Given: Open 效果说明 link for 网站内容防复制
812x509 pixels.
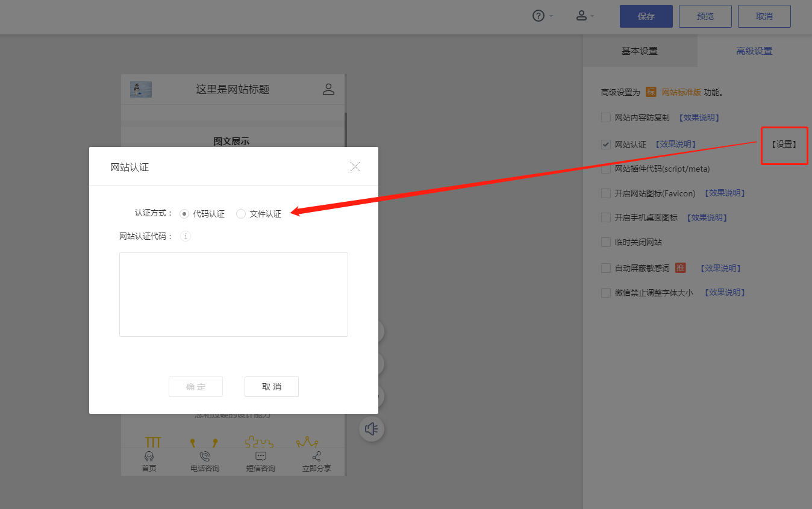Looking at the screenshot, I should coord(699,117).
